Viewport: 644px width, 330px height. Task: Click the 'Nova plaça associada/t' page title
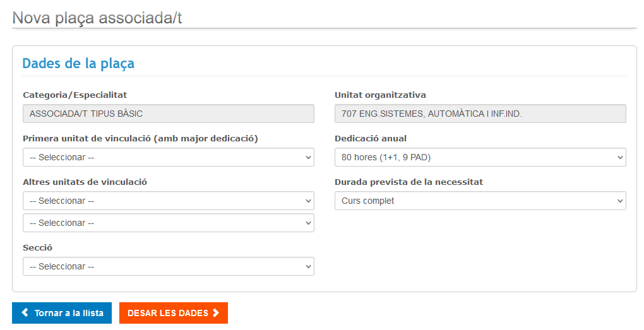click(x=97, y=18)
